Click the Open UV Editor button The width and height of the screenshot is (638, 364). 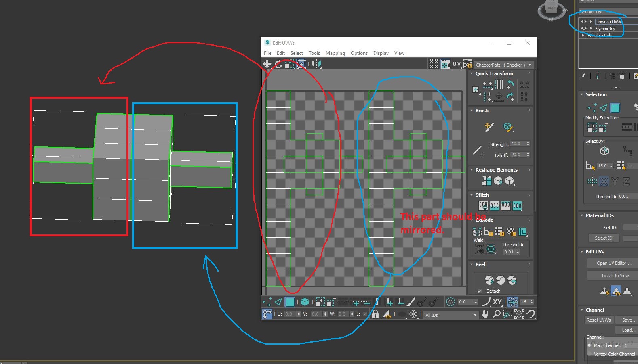(612, 263)
